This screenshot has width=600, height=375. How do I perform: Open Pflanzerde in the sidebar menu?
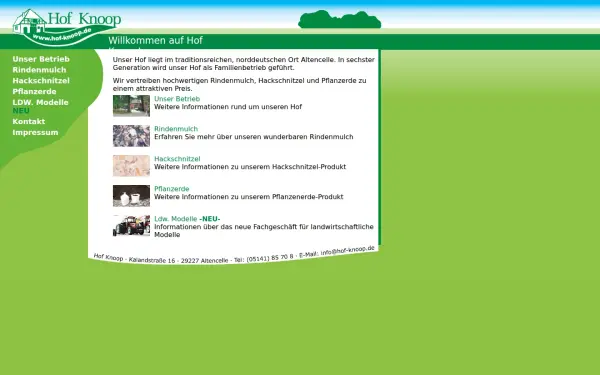34,91
